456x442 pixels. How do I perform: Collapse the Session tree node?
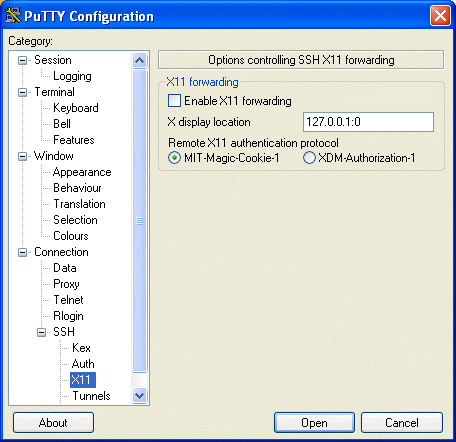(22, 60)
